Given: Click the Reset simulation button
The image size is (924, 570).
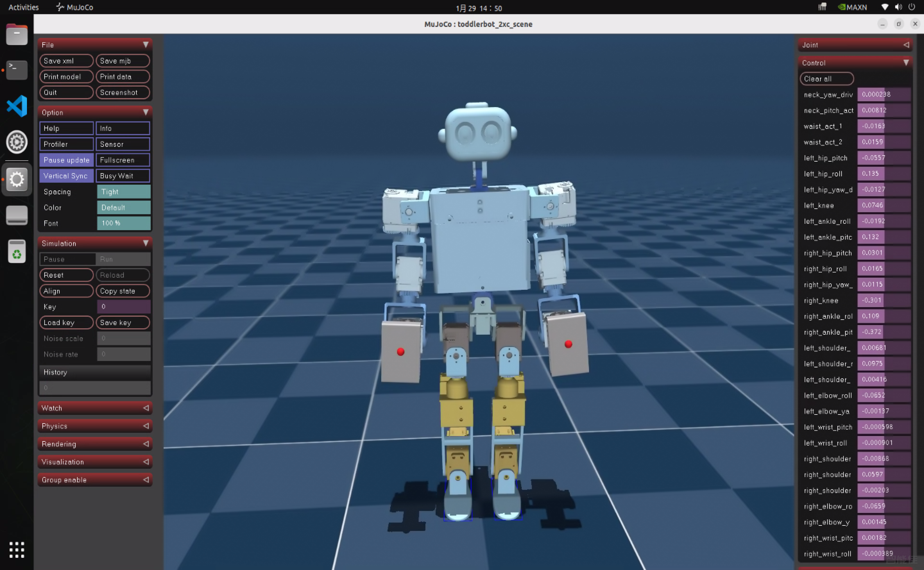Looking at the screenshot, I should (66, 275).
